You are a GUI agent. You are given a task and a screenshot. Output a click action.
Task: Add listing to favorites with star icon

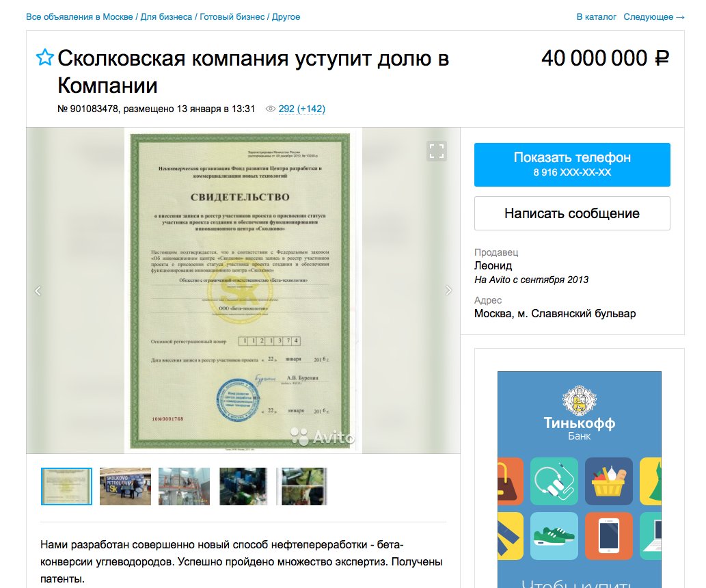[44, 57]
